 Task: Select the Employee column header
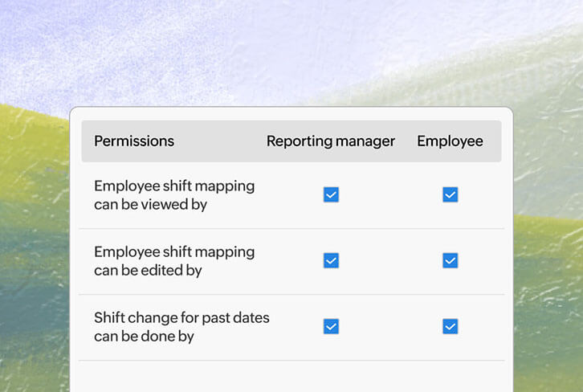point(450,141)
